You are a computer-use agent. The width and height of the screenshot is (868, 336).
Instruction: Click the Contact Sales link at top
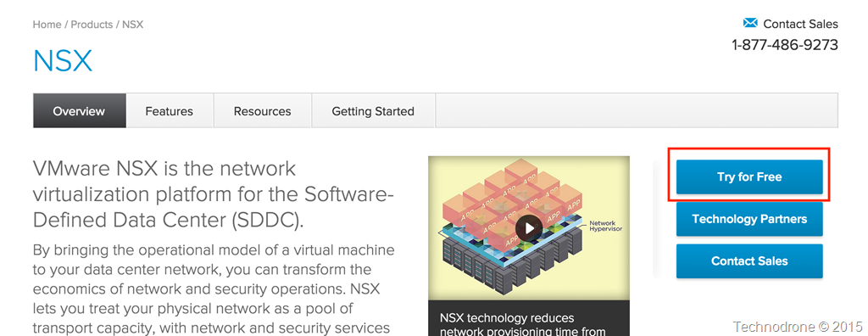pyautogui.click(x=800, y=24)
